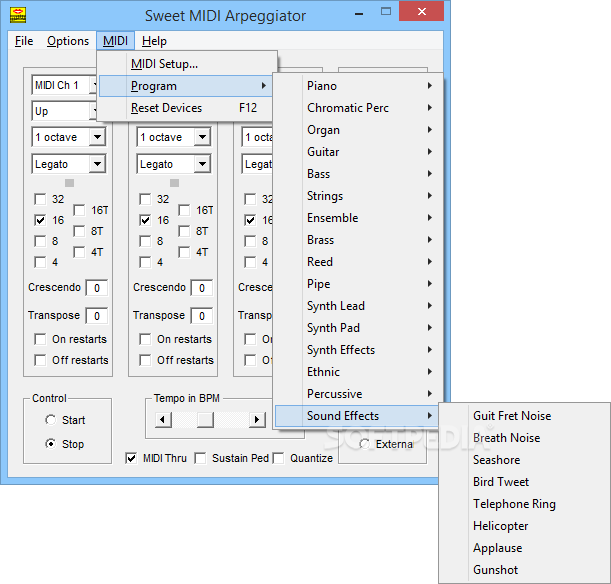This screenshot has height=584, width=611.
Task: Close the Sweet MIDI Arpeggiator window
Action: [x=422, y=12]
